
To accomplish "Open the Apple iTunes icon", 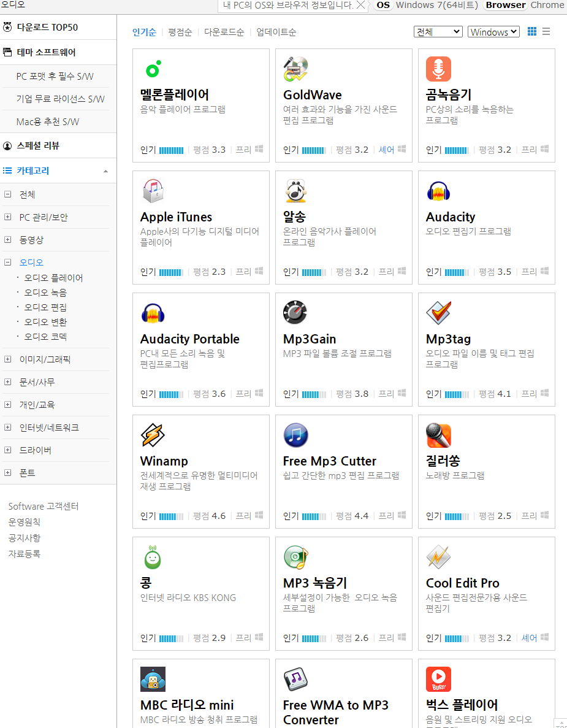I will [x=153, y=191].
